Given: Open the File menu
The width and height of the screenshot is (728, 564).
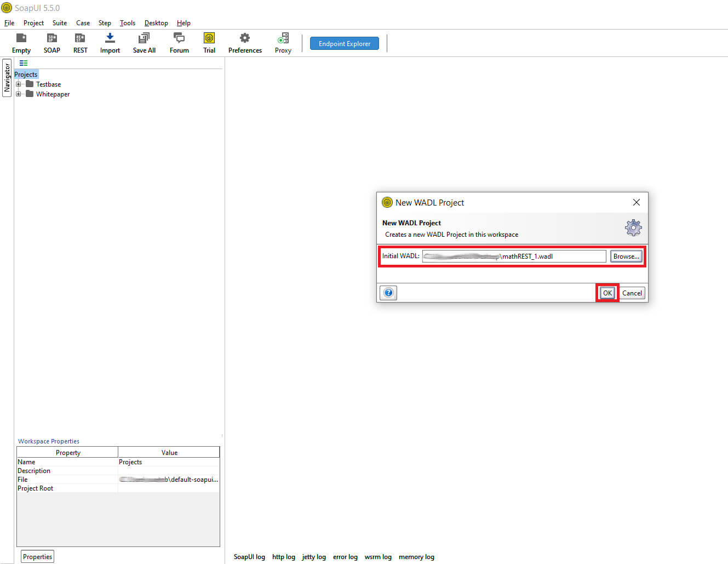Looking at the screenshot, I should pos(9,23).
